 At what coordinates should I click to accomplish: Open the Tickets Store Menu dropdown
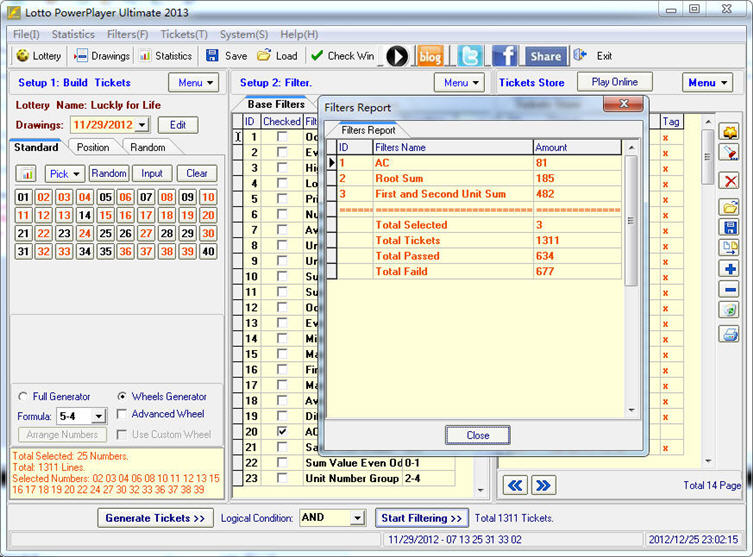[707, 83]
